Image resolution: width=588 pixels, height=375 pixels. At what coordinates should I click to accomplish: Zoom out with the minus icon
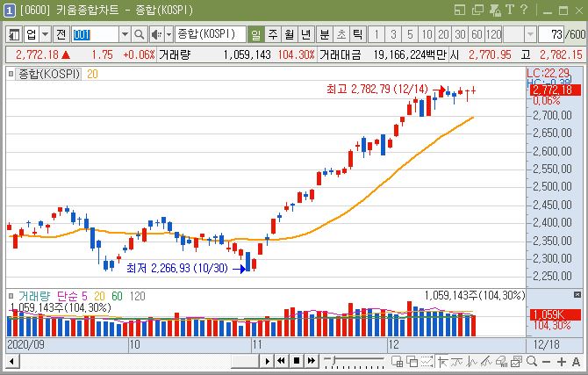[547, 362]
